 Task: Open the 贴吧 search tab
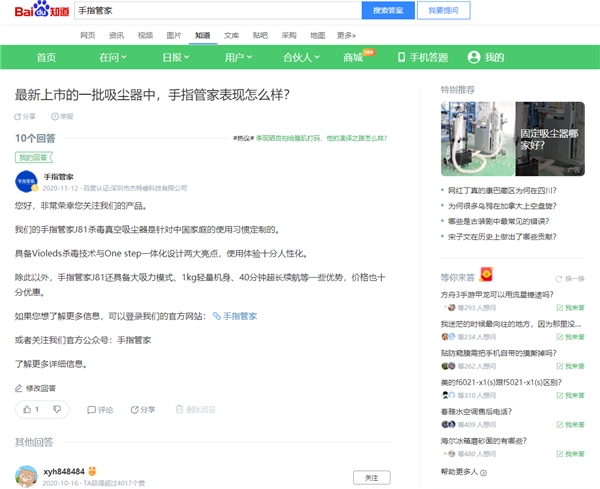260,35
